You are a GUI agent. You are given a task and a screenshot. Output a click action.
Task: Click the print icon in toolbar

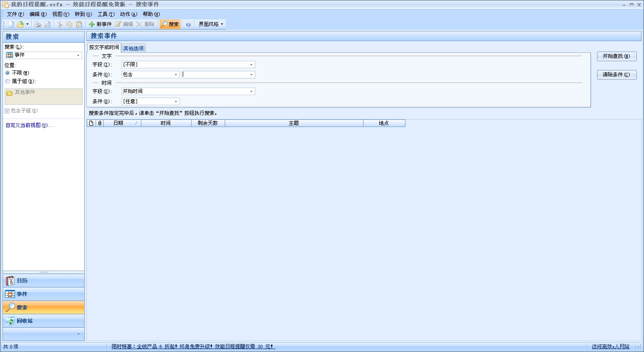(x=38, y=24)
